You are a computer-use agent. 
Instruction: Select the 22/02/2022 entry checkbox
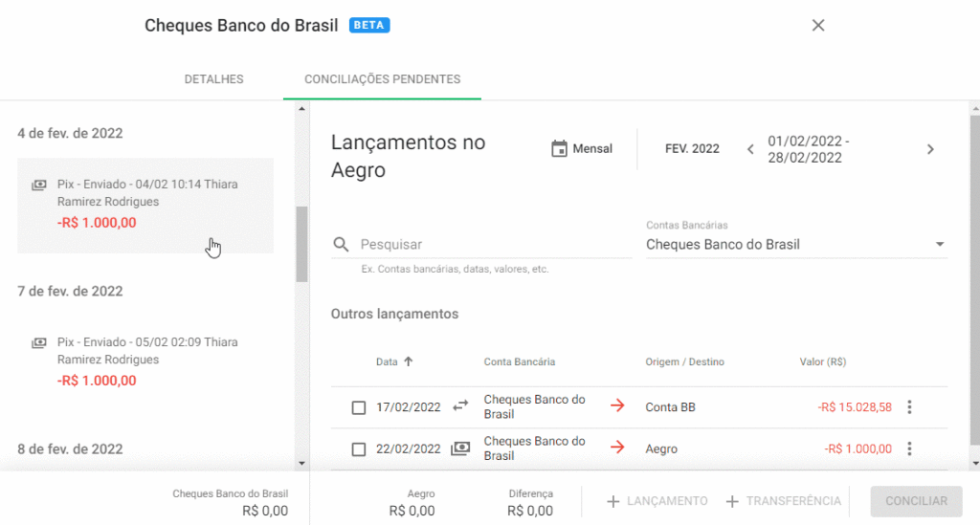coord(359,449)
